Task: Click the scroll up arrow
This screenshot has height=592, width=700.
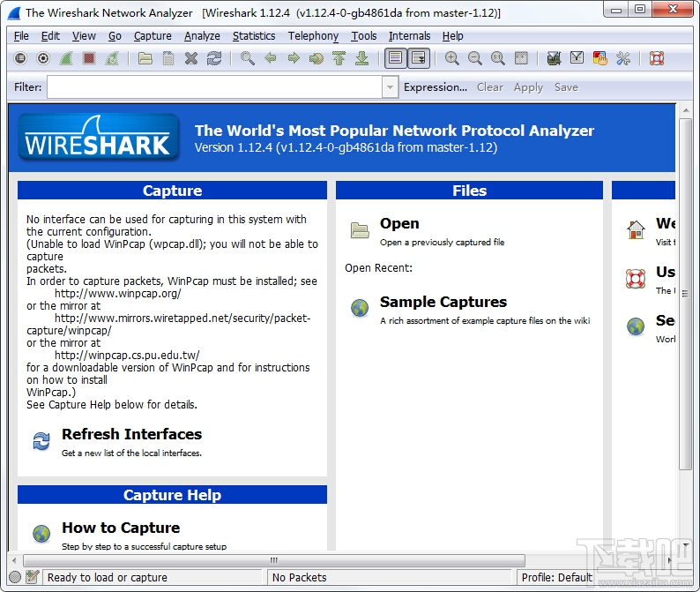Action: 686,109
